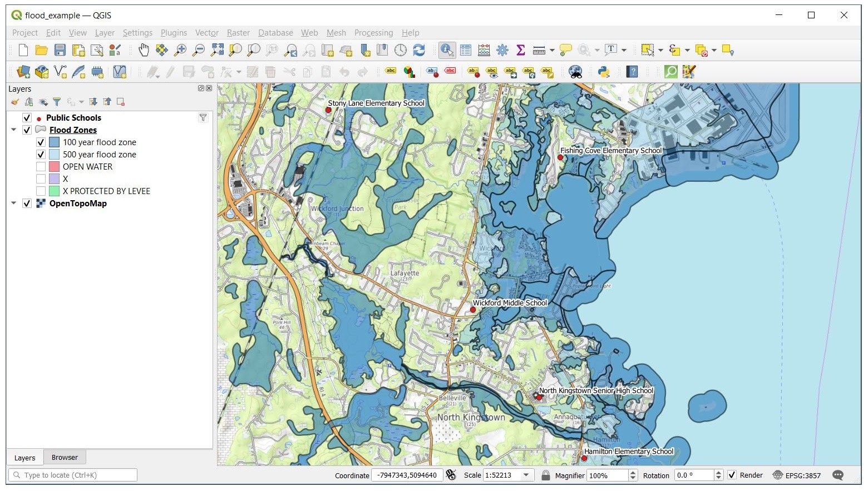
Task: Open the help contents book icon
Action: tap(632, 72)
